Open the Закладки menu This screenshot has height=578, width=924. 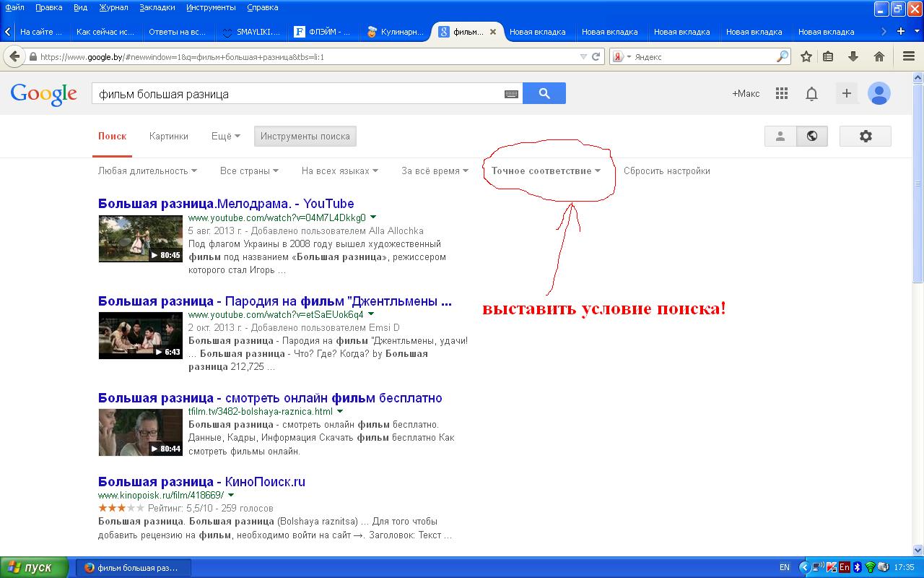point(157,7)
